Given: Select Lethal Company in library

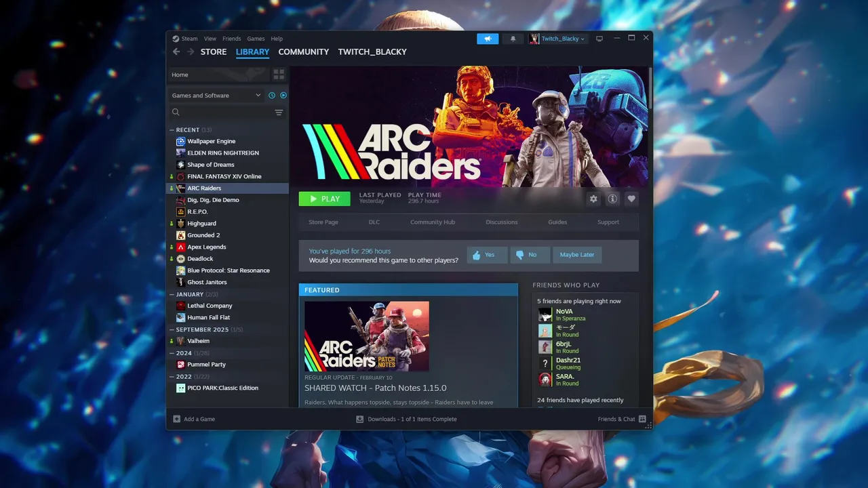Looking at the screenshot, I should click(228, 306).
